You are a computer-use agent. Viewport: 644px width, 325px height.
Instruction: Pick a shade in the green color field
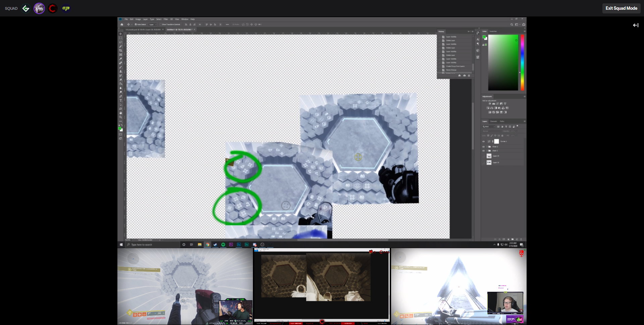tap(503, 62)
